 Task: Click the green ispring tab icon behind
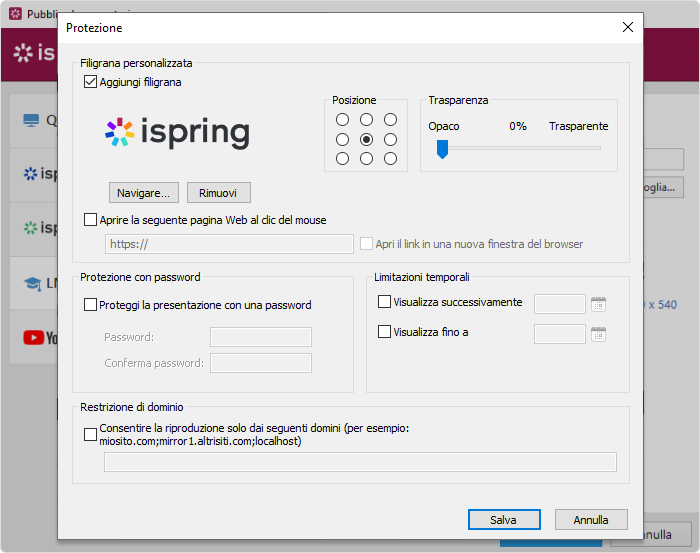pyautogui.click(x=30, y=228)
